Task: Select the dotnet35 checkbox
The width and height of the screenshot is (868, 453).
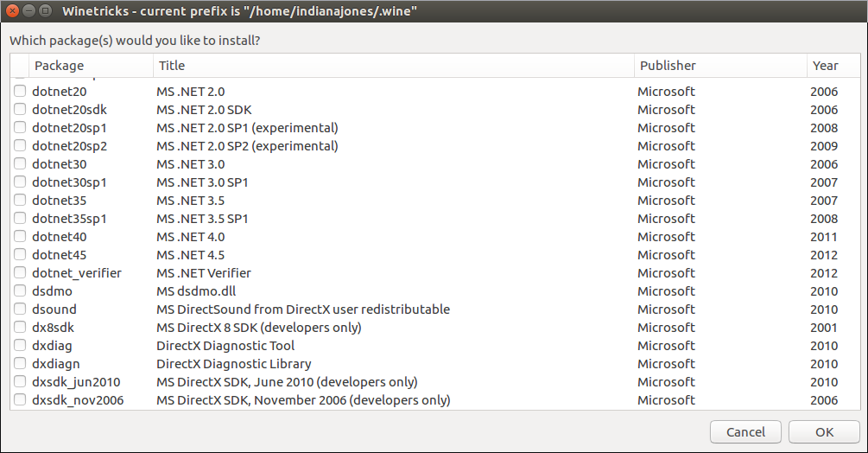Action: pos(20,200)
